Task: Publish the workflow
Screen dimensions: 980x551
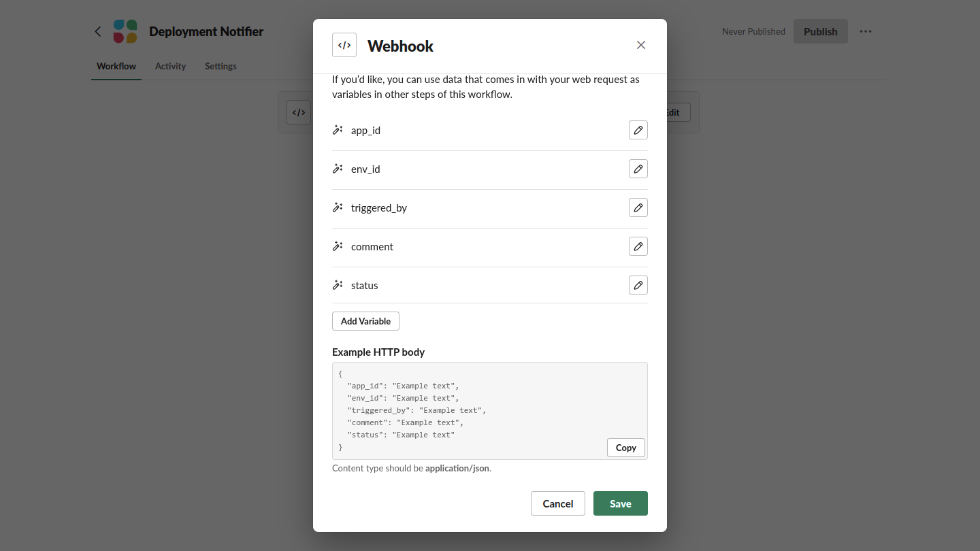Action: coord(821,31)
